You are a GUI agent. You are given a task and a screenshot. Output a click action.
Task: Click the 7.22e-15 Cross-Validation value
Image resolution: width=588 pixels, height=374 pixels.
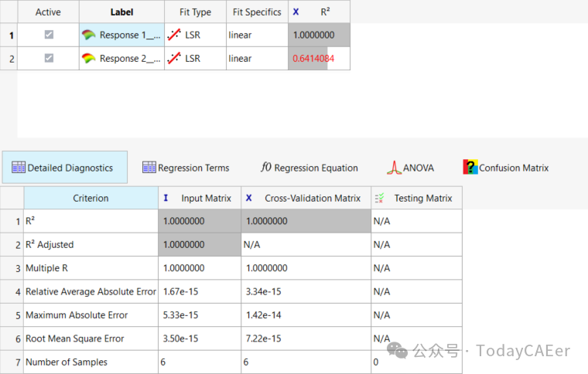pos(263,338)
